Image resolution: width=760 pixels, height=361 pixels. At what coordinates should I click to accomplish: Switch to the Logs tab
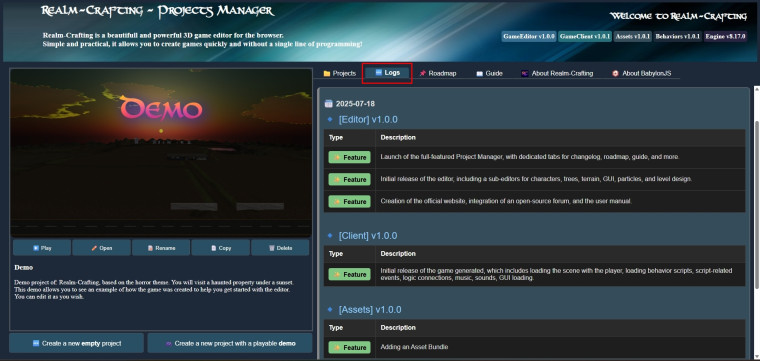point(387,73)
